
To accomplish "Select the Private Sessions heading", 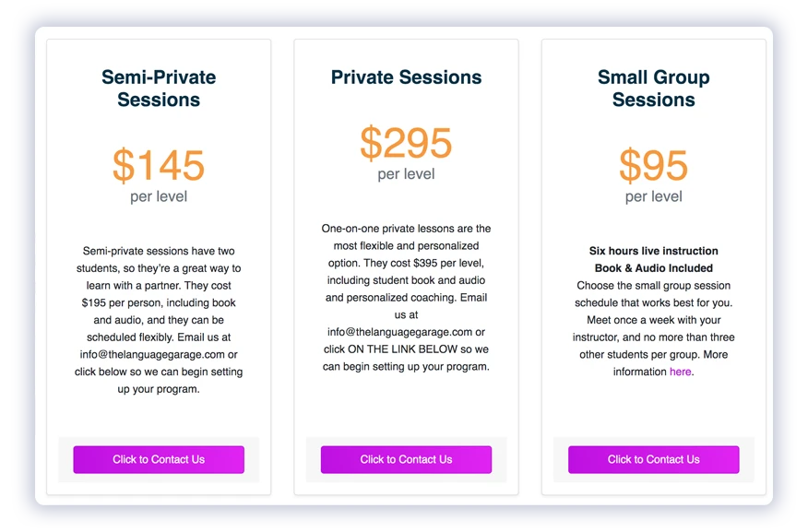I will (x=406, y=77).
